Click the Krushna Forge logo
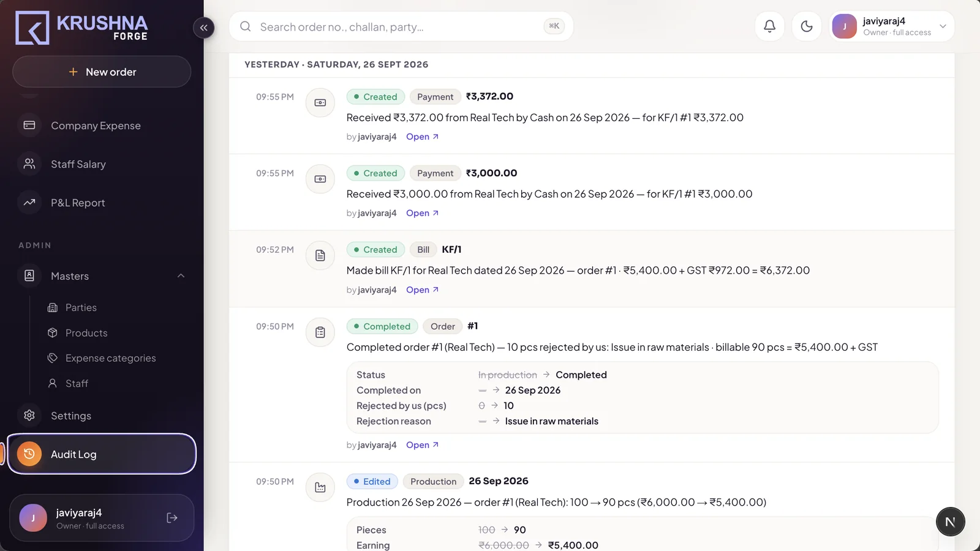The height and width of the screenshot is (551, 980). 81,28
